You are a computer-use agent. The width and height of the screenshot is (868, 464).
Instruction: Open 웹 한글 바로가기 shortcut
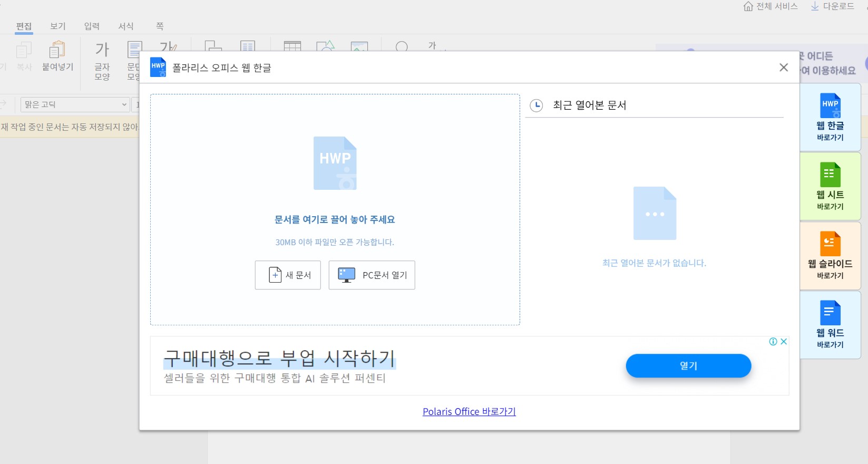pyautogui.click(x=830, y=117)
